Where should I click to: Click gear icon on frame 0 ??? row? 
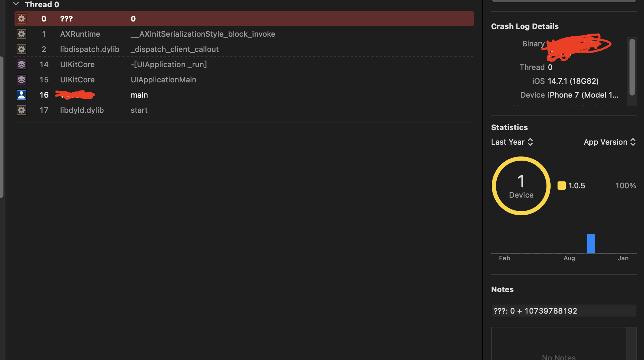[x=21, y=19]
